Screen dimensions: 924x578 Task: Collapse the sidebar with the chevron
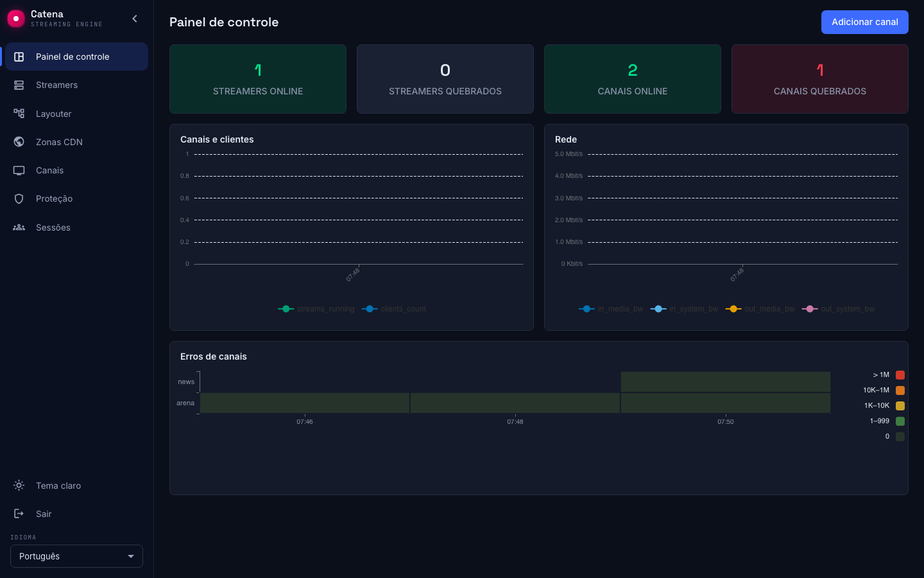click(135, 19)
